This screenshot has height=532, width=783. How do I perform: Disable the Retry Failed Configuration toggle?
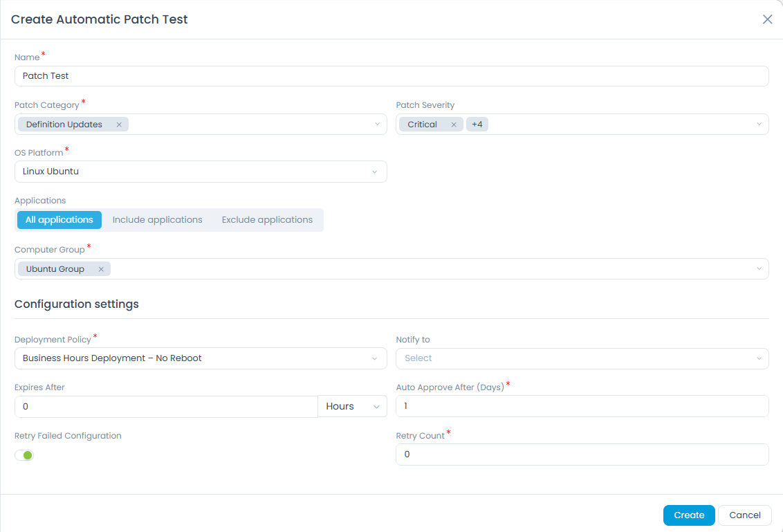point(24,455)
